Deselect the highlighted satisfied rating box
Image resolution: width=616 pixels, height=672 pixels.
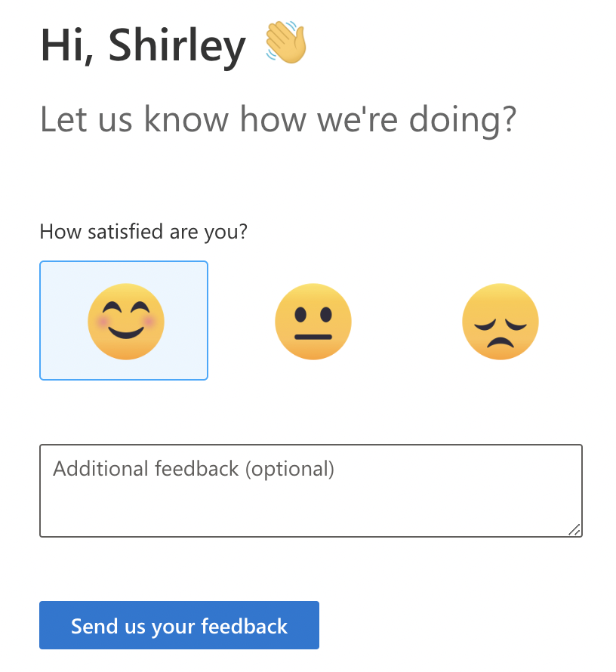(x=124, y=320)
